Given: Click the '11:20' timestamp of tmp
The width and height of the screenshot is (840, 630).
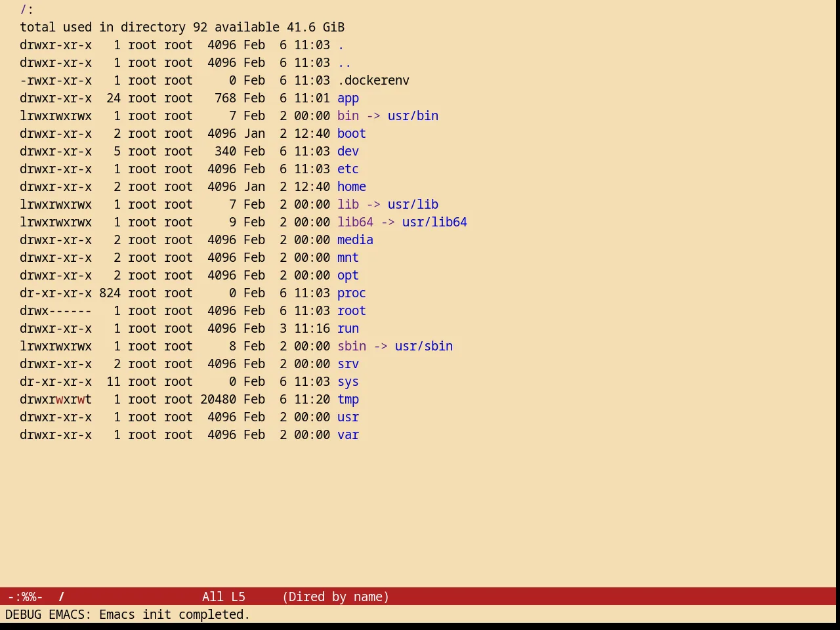Looking at the screenshot, I should pyautogui.click(x=312, y=400).
